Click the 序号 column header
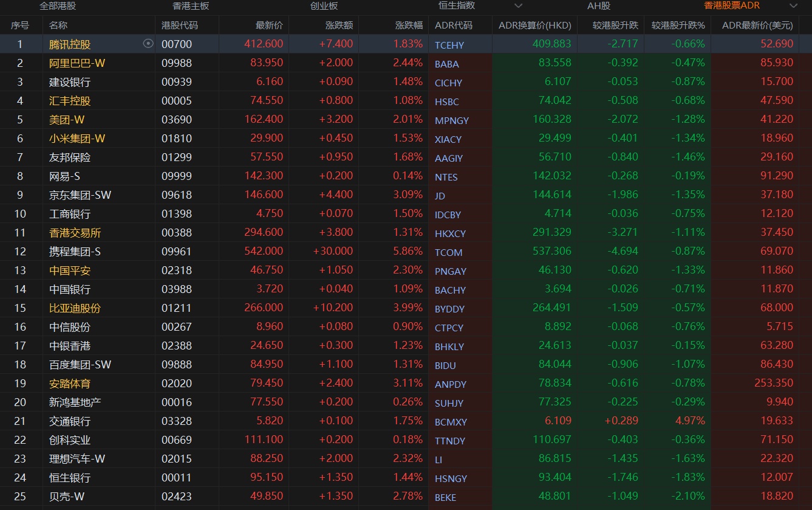812x510 pixels. coord(20,26)
